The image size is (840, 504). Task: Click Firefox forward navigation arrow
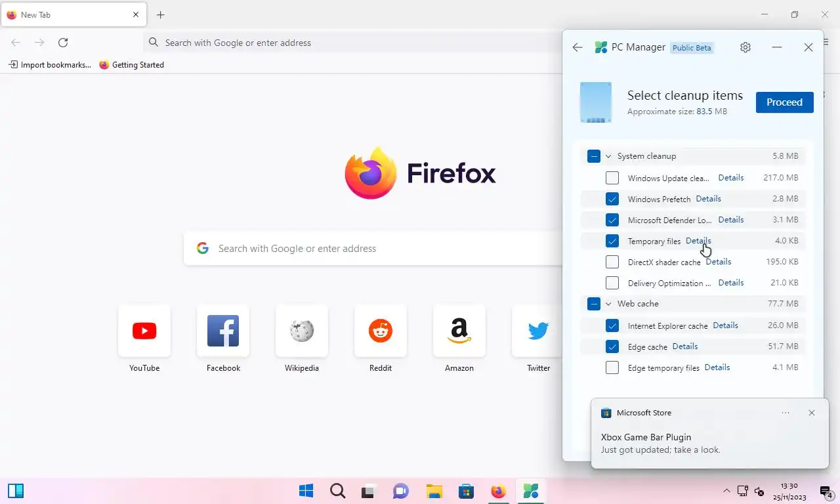tap(39, 43)
